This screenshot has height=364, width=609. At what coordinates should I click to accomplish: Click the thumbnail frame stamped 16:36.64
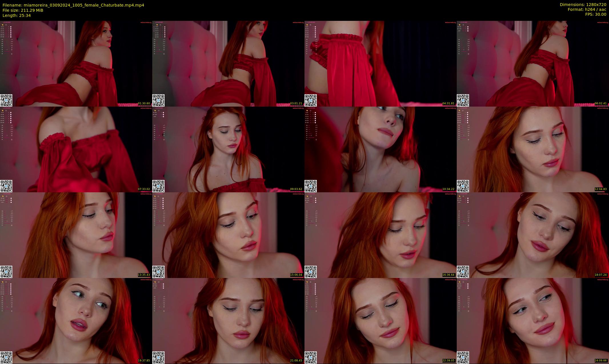point(380,235)
